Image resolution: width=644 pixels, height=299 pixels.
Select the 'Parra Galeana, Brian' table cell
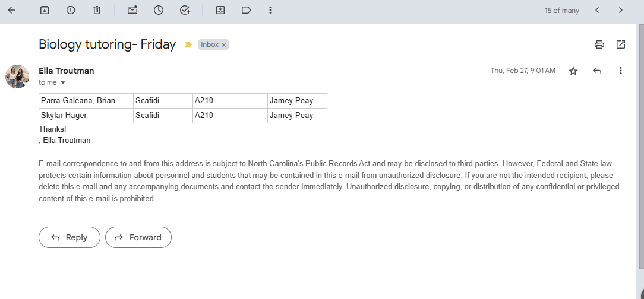tap(86, 100)
